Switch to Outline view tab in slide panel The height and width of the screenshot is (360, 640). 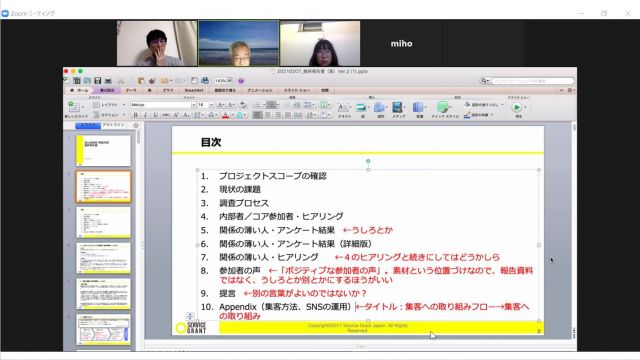(113, 125)
